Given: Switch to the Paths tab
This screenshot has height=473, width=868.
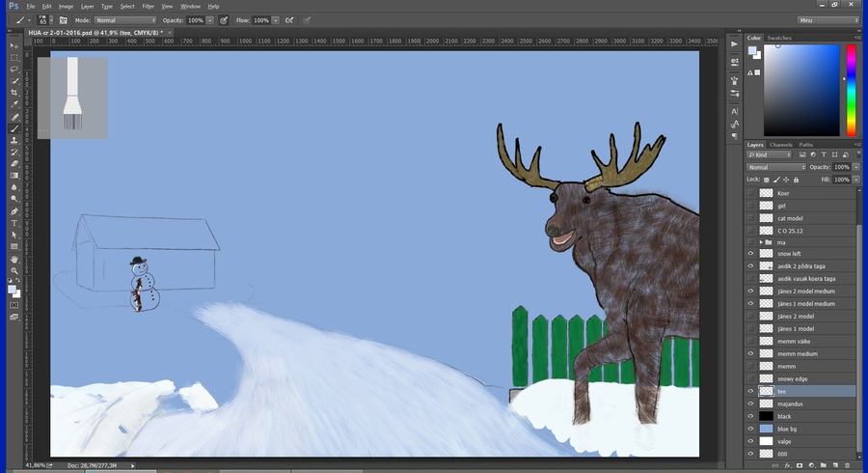Looking at the screenshot, I should click(805, 145).
